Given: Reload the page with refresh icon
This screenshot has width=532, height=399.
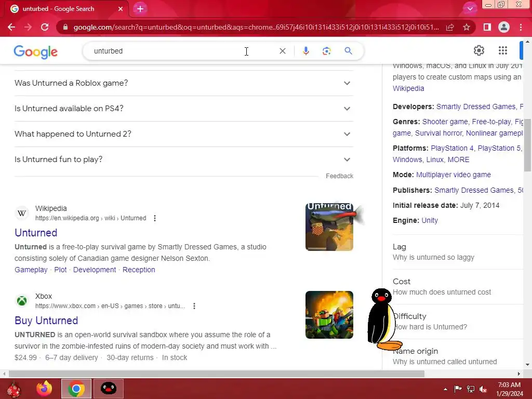Looking at the screenshot, I should point(45,27).
